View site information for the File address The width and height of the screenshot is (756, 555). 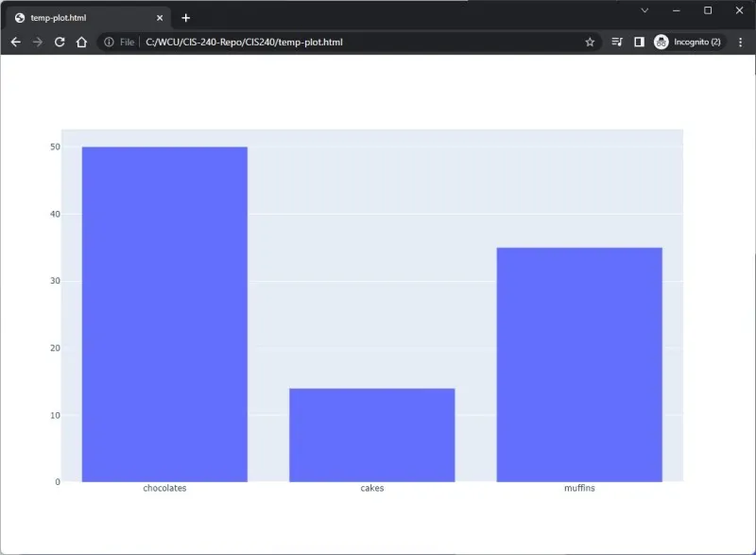coord(109,42)
